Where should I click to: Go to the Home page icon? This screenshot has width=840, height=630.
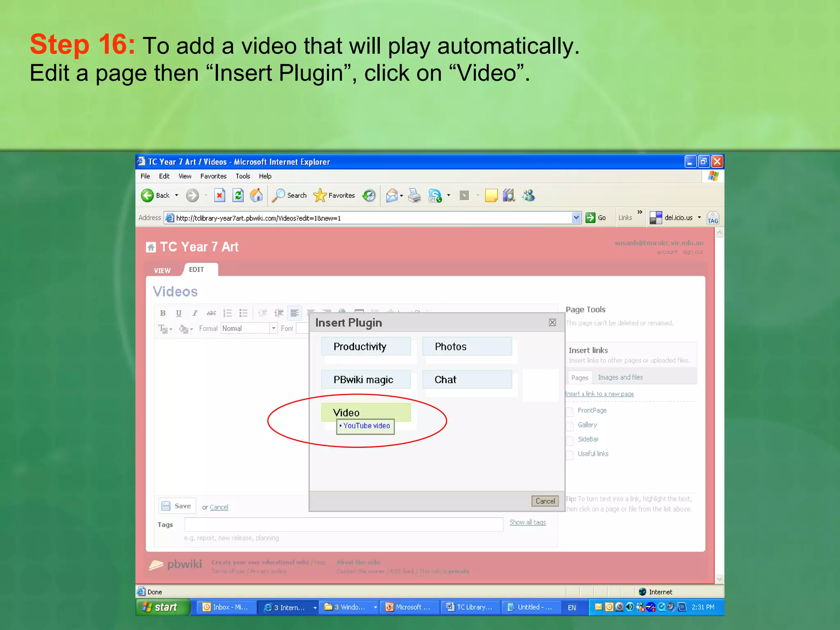coord(256,196)
